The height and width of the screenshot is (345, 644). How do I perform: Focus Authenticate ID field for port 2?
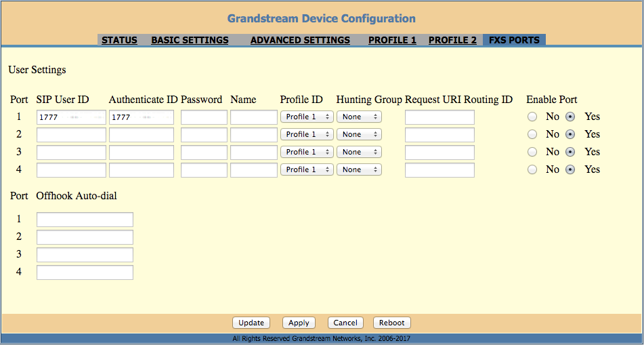pos(142,135)
